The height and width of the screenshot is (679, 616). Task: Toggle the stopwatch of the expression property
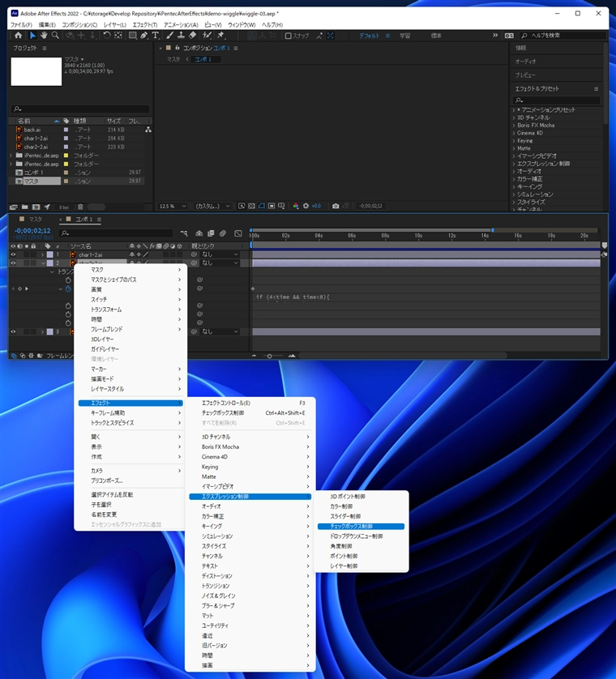coord(68,288)
